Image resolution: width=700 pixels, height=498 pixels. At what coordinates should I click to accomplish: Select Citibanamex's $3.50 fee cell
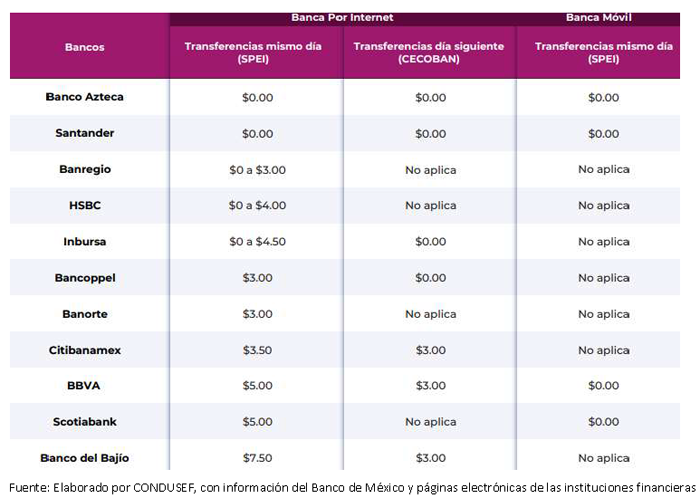[257, 350]
